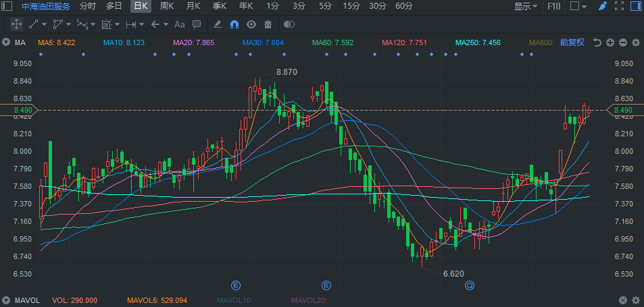644x307 pixels.
Task: Zoom in chart with the plus icon
Action: pos(610,43)
